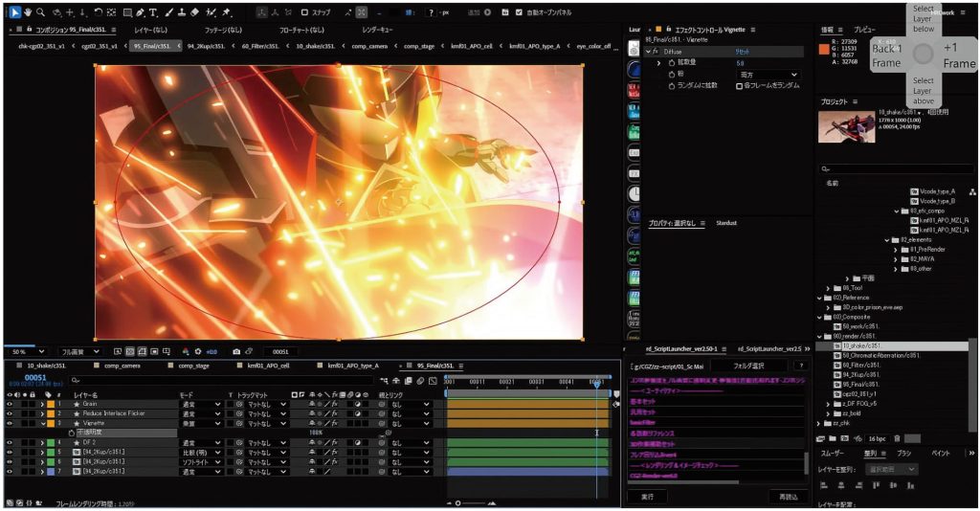The height and width of the screenshot is (511, 980).
Task: Switch to the レイヤー(なし) panel tab
Action: coord(150,30)
